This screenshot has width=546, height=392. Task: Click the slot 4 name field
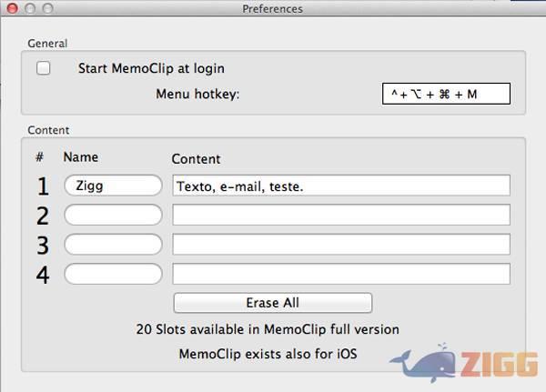tap(113, 274)
